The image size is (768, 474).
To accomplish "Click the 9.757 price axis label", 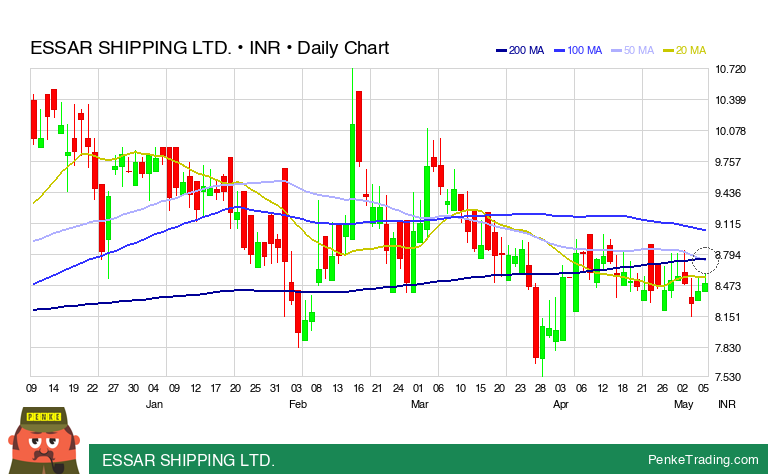I will click(727, 162).
